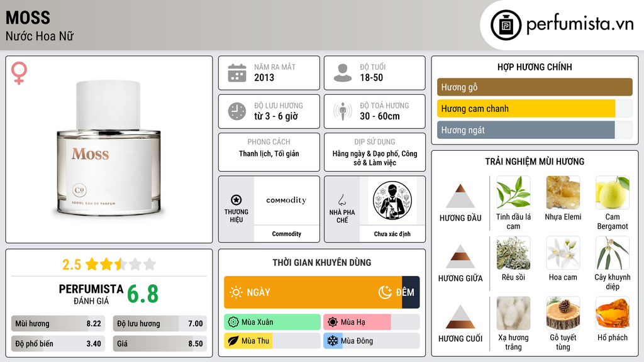Click the Trải nghiệm mùi hương heading
The height and width of the screenshot is (362, 644).
[535, 162]
